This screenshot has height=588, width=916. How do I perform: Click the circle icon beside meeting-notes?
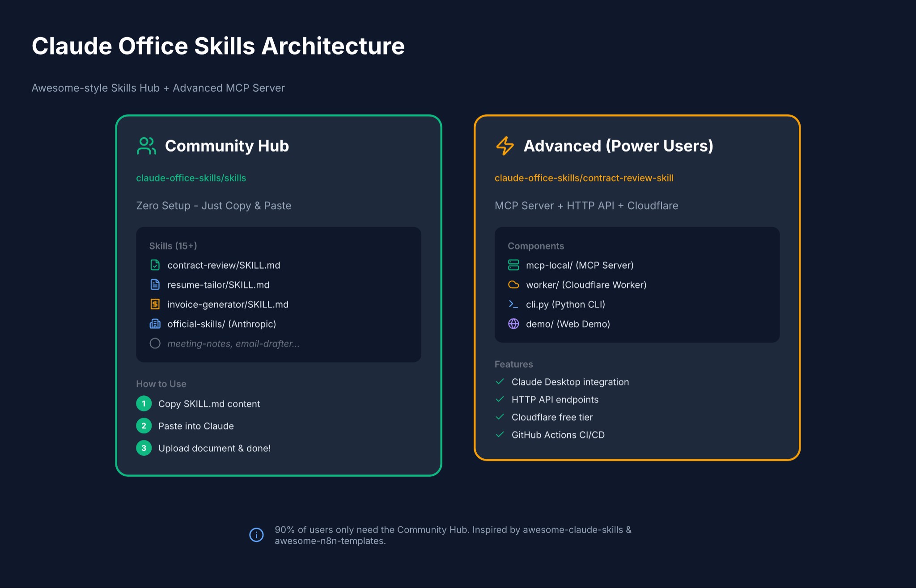point(155,343)
